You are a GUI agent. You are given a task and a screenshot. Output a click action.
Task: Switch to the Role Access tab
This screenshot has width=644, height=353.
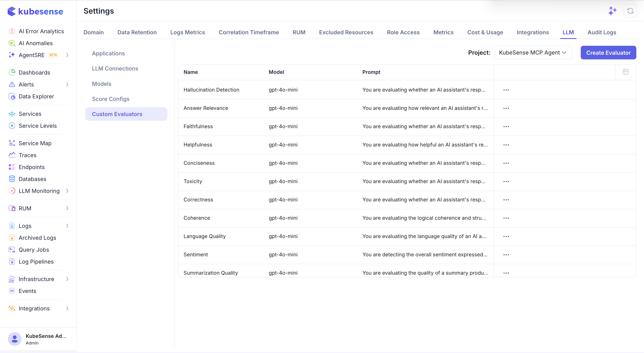click(x=403, y=32)
